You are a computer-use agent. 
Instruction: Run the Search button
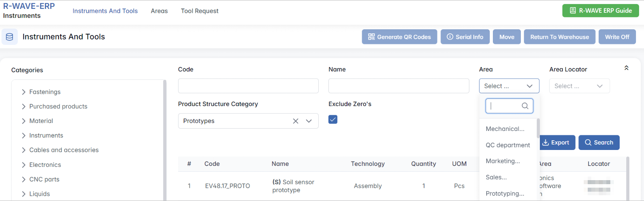tap(599, 142)
